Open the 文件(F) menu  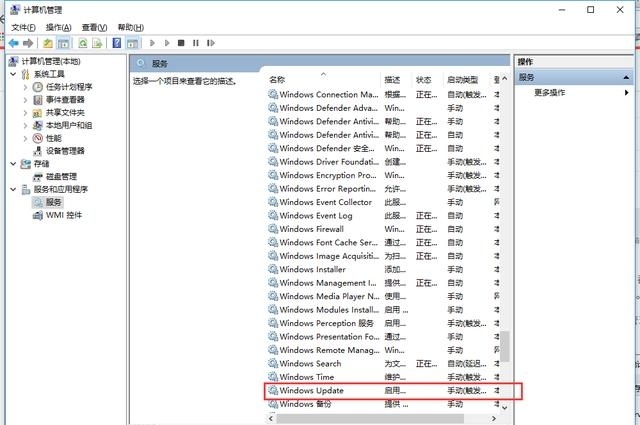tap(23, 27)
